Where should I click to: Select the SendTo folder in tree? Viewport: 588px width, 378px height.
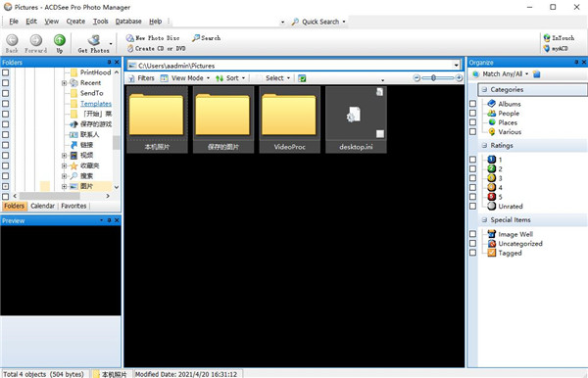coord(91,93)
